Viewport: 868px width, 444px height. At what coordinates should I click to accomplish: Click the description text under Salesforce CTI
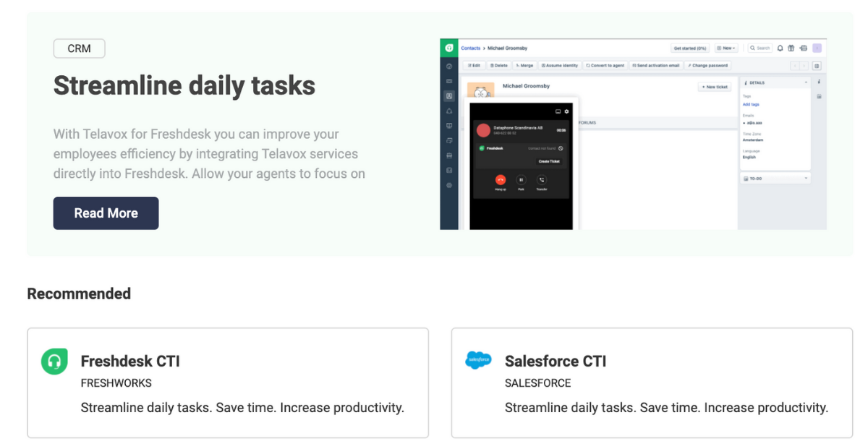pyautogui.click(x=666, y=408)
